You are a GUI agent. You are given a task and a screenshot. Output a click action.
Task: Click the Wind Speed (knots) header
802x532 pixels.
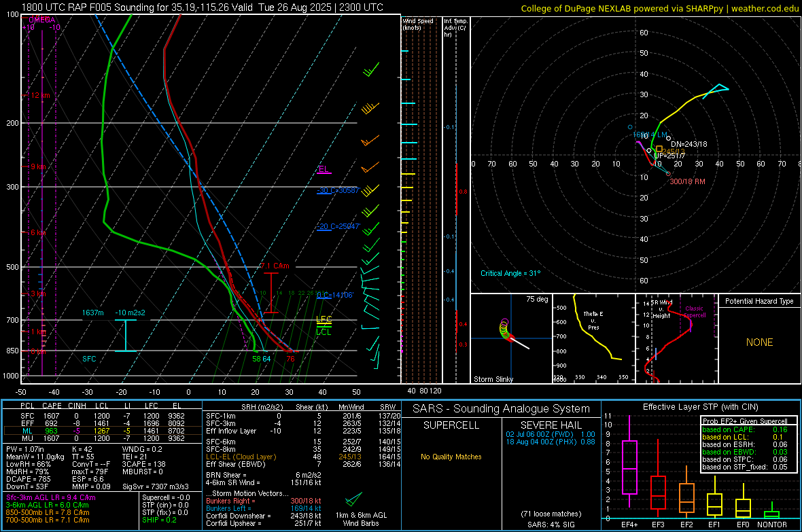click(418, 24)
